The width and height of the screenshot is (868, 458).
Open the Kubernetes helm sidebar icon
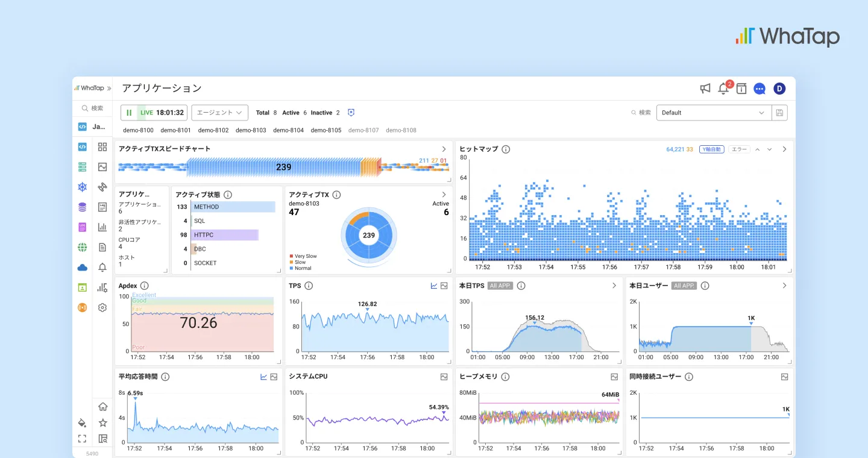tap(82, 187)
